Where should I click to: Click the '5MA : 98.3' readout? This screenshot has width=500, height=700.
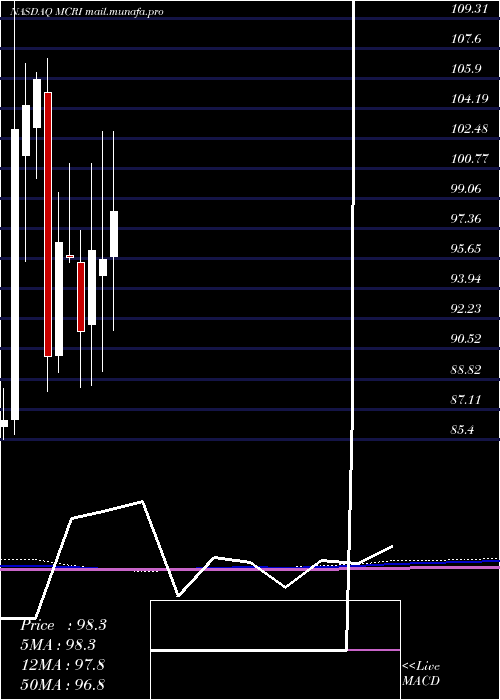tap(58, 645)
